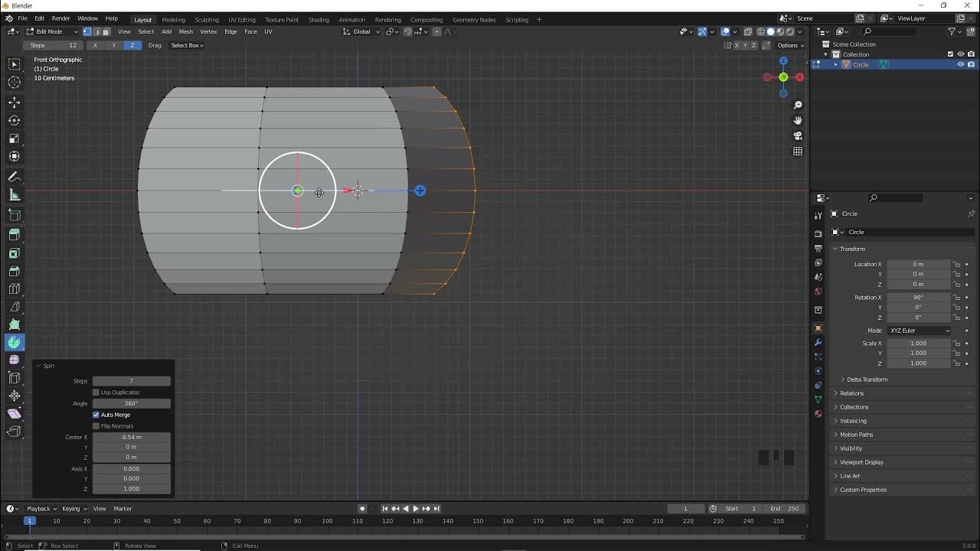Jump to timeline end frame button

click(x=436, y=508)
